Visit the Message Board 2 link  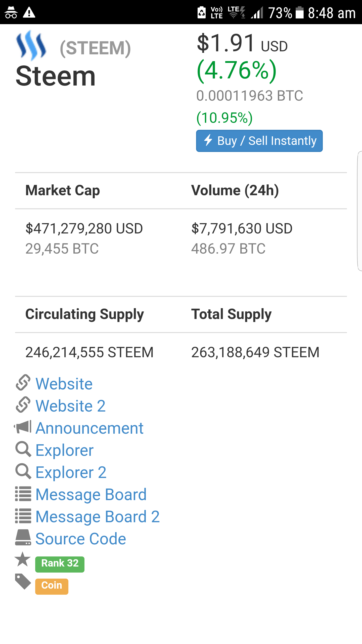pos(98,517)
